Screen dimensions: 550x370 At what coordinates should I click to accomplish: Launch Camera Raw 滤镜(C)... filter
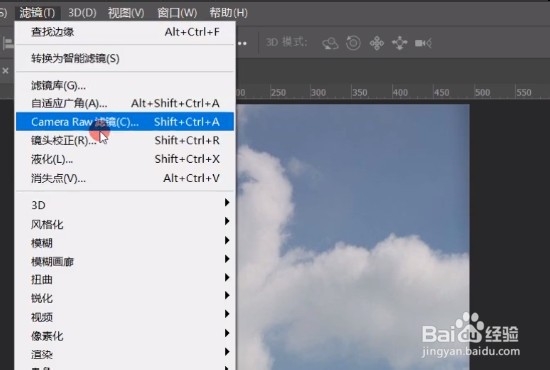(125, 122)
